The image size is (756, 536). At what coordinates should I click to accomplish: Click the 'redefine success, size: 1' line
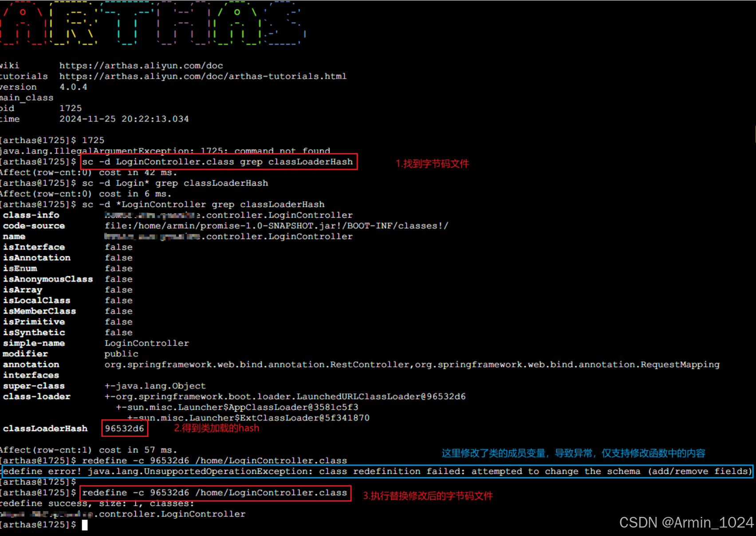97,503
